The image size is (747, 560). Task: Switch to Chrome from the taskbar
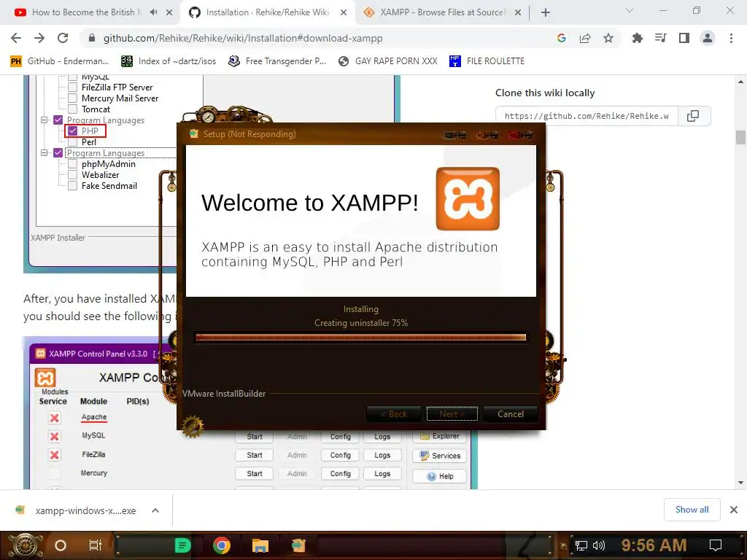[222, 545]
